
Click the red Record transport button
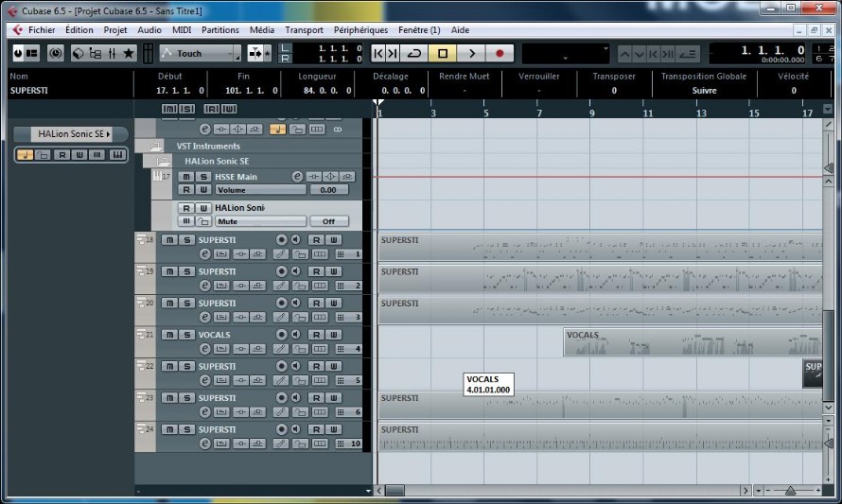[x=500, y=53]
